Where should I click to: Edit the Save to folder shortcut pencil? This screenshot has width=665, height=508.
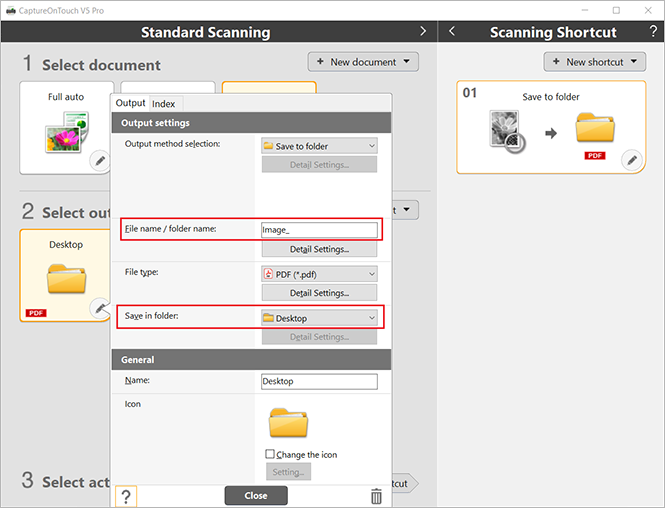632,160
